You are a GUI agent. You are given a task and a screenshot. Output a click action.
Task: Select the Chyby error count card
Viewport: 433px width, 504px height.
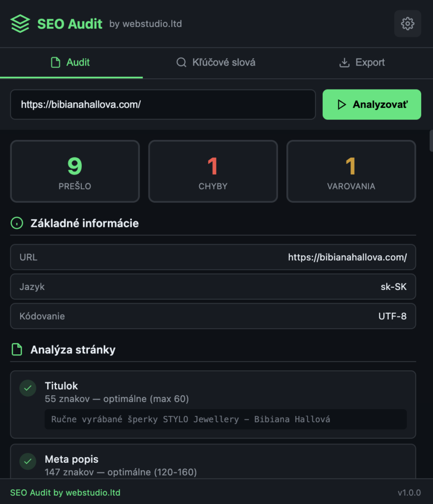tap(213, 171)
